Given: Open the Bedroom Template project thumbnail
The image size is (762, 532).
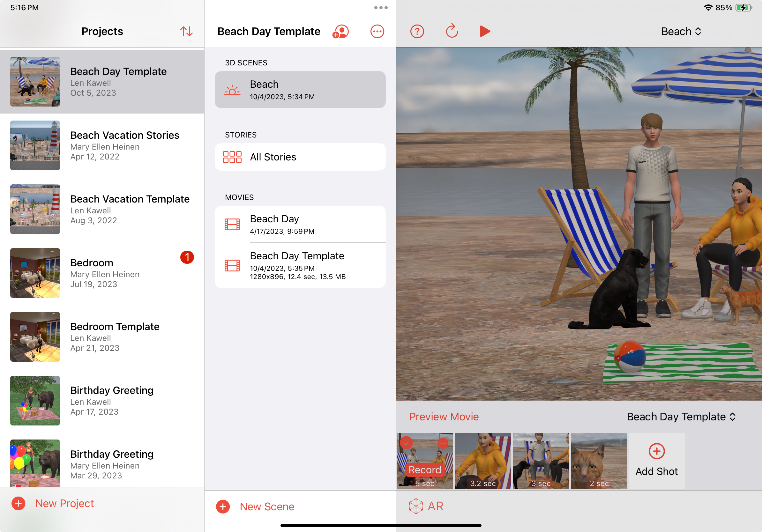Looking at the screenshot, I should [35, 336].
